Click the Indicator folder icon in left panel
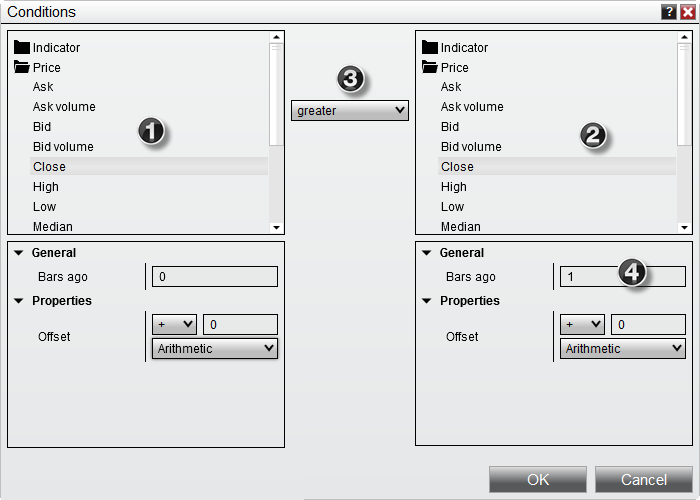 coord(21,47)
